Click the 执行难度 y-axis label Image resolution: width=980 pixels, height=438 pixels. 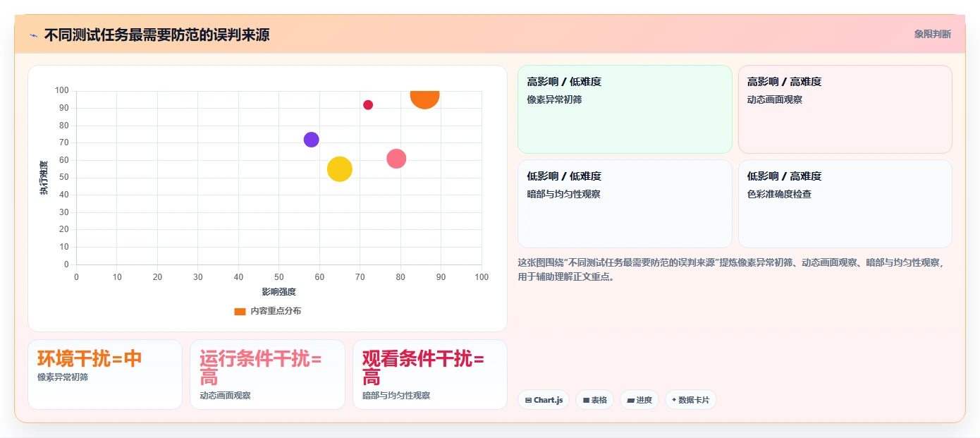[44, 178]
